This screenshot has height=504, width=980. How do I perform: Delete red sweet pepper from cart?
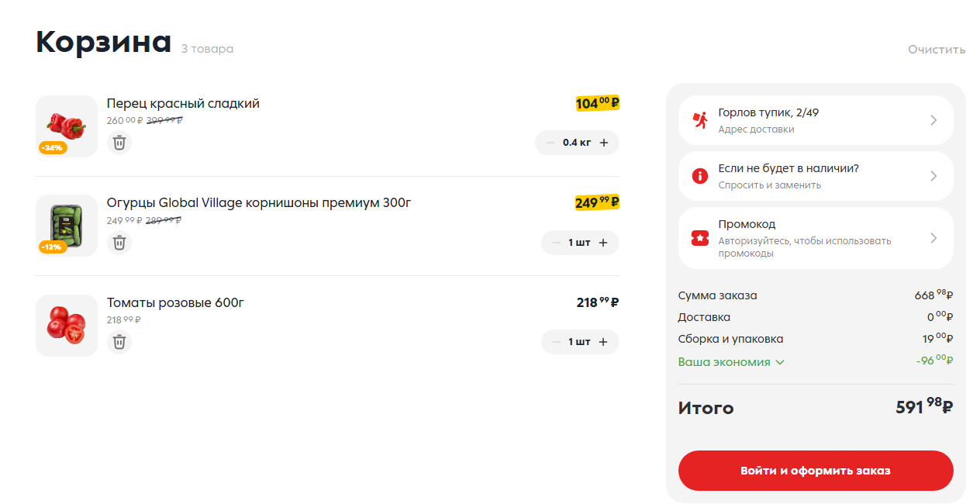tap(119, 143)
